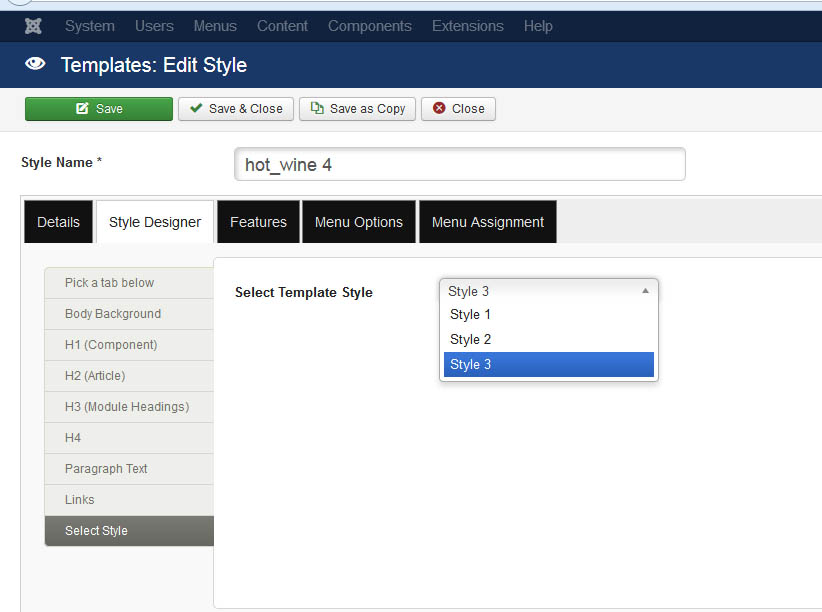Screen dimensions: 822x612
Task: Collapse the Select Template Style dropdown arrow
Action: coord(645,291)
